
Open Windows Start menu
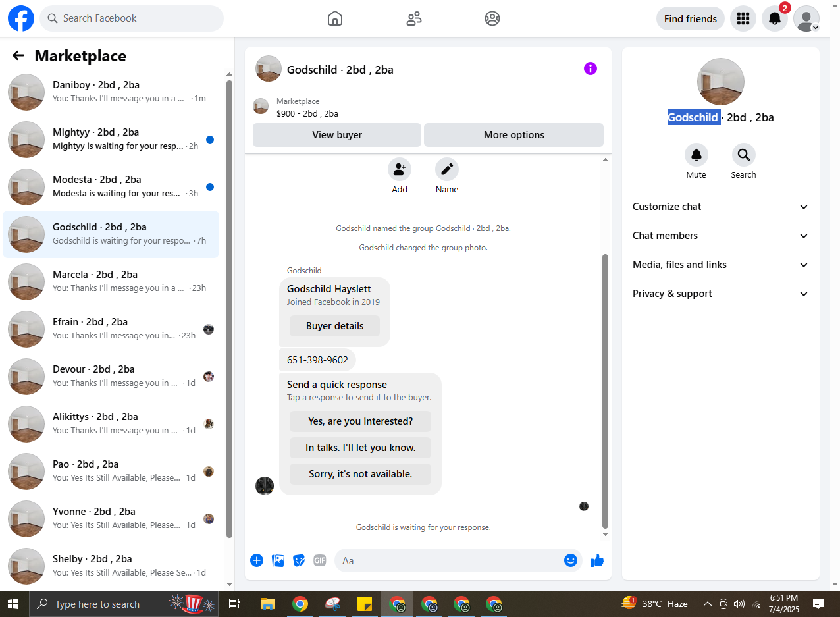tap(13, 604)
